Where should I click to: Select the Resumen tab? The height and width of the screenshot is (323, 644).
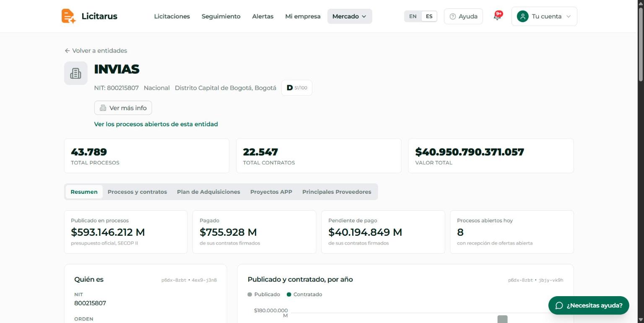[x=84, y=192]
